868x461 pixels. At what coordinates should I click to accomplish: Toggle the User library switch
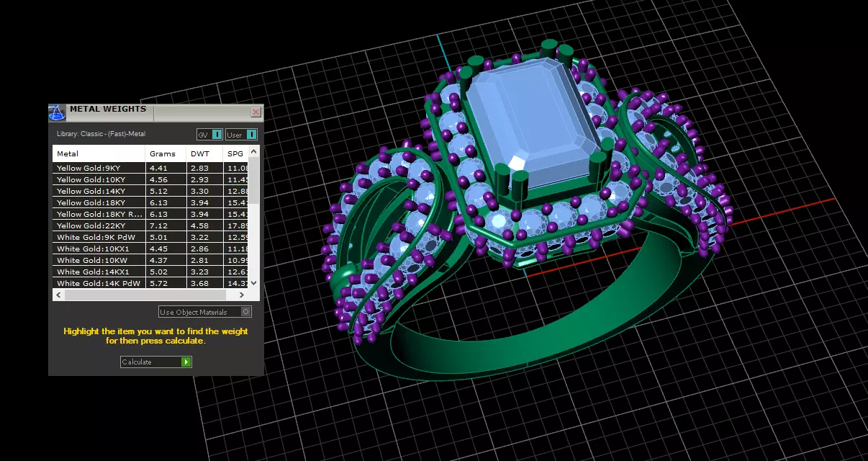click(241, 134)
